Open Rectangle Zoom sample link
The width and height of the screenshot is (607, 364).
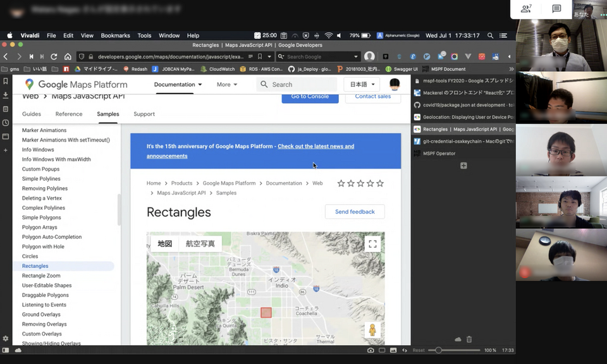click(x=41, y=276)
